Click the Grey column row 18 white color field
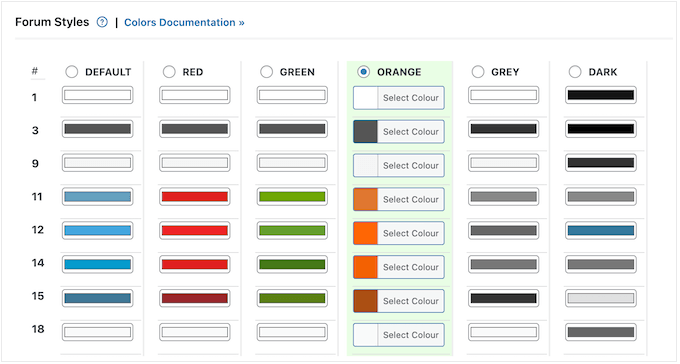This screenshot has width=680, height=364. [x=503, y=332]
